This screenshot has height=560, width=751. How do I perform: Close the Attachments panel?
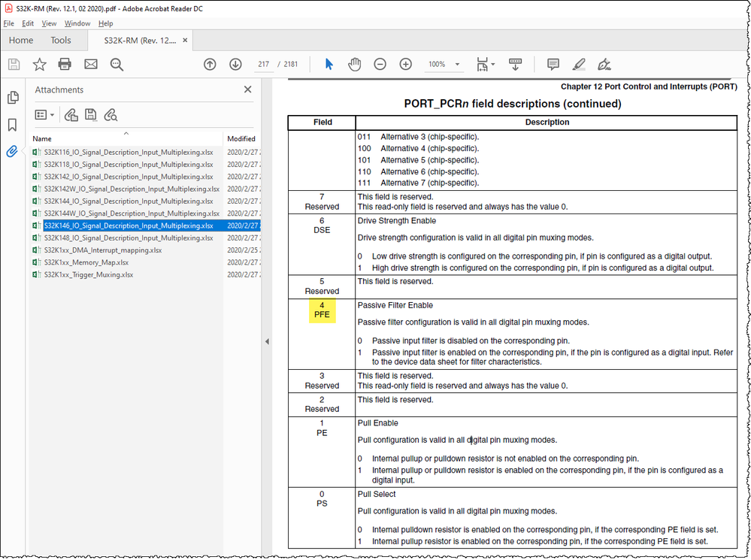[x=247, y=89]
